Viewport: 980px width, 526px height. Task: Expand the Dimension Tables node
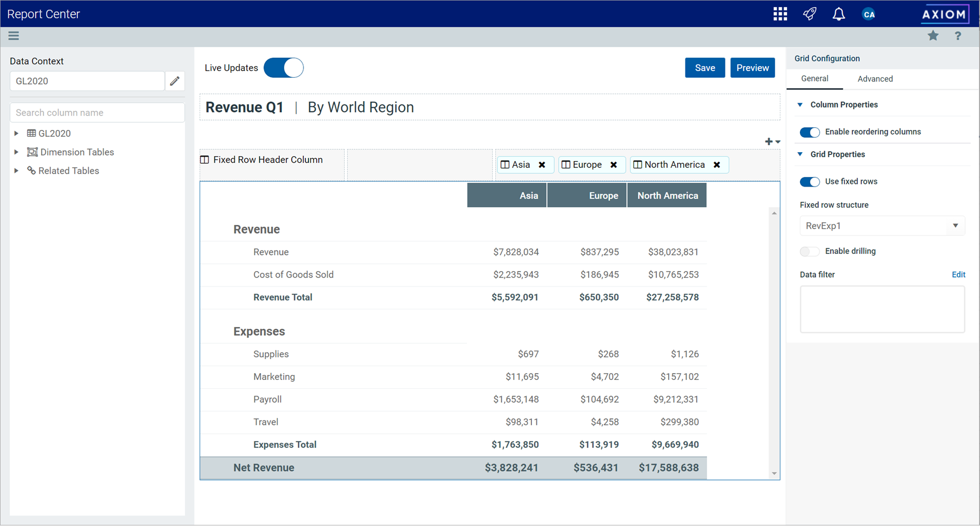(17, 152)
